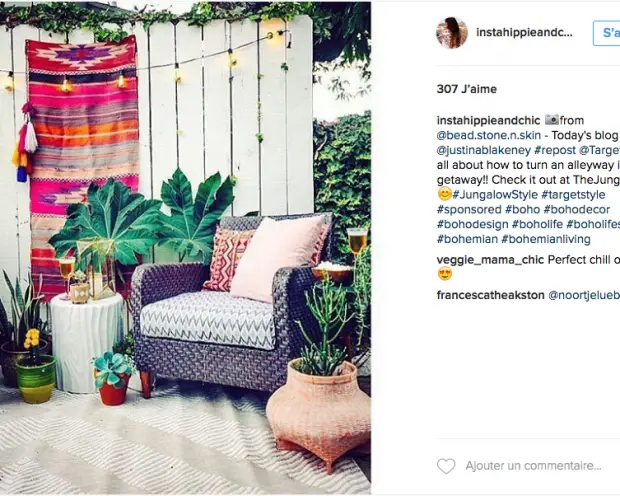Open @bead.stone.n.skin mention link

pos(489,135)
